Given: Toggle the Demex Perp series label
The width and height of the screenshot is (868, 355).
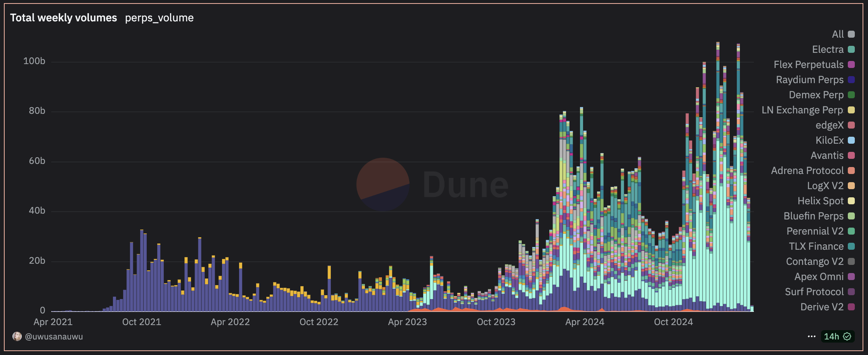Looking at the screenshot, I should click(x=816, y=95).
